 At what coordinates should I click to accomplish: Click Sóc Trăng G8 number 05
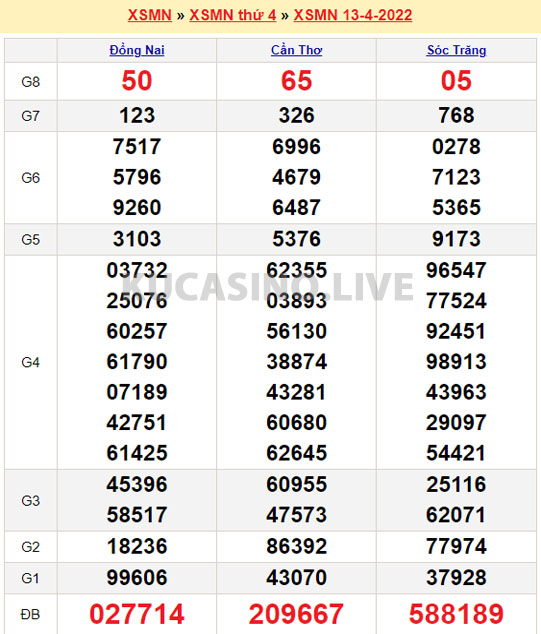coord(456,80)
